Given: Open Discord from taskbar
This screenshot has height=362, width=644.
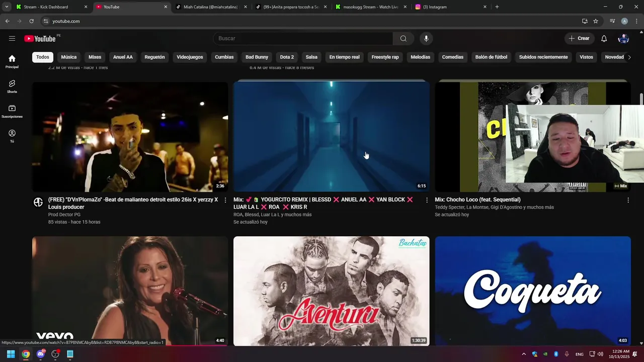Looking at the screenshot, I should pyautogui.click(x=41, y=354).
